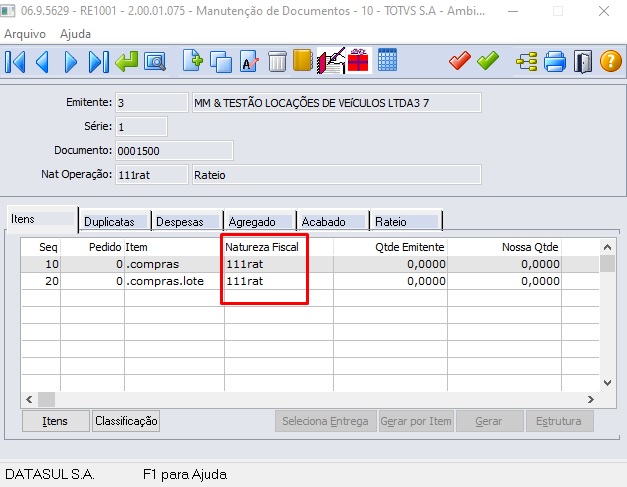Open the Arquivo menu
The image size is (627, 487).
click(25, 34)
